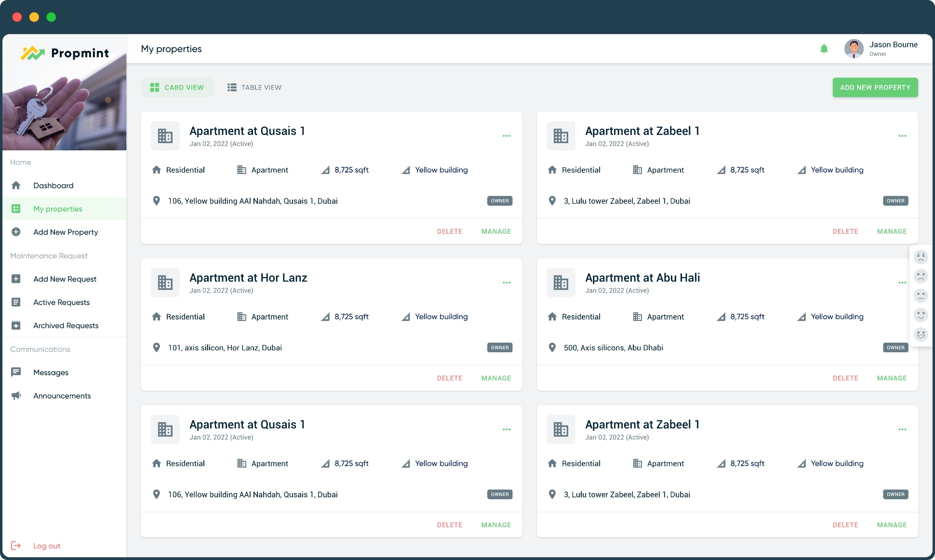Open Active Requests in sidebar
The width and height of the screenshot is (935, 560).
coord(61,302)
